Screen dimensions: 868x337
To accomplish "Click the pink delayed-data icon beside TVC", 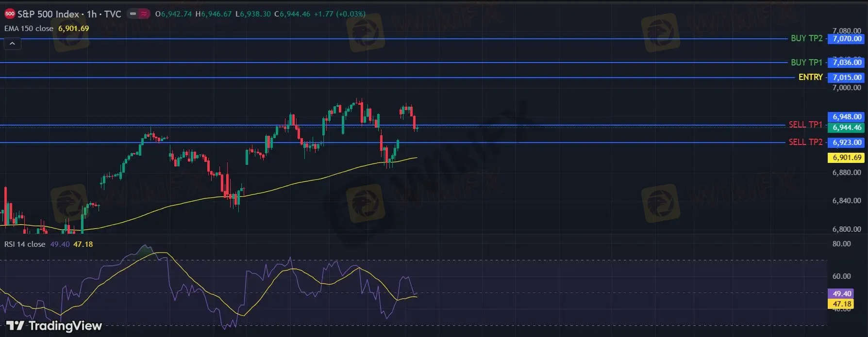I will (144, 14).
